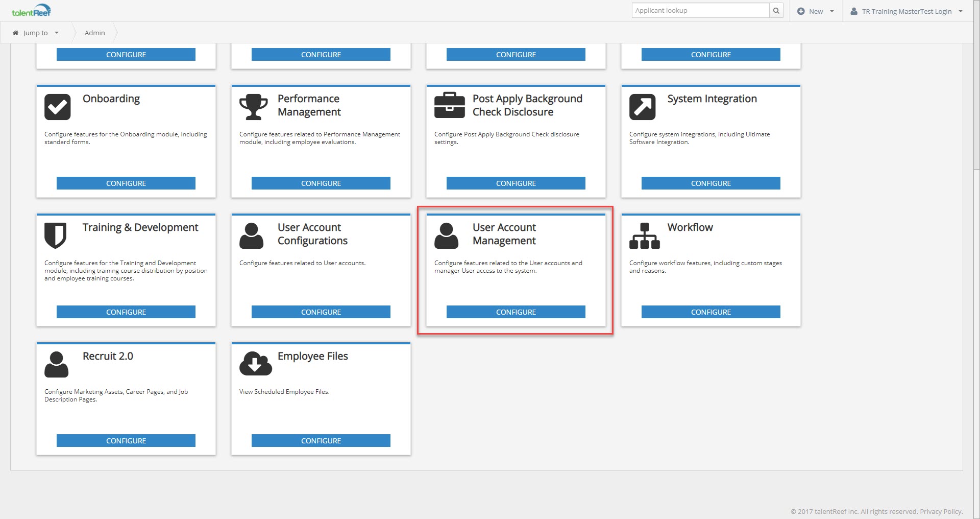
Task: Open the Privacy Policy link
Action: pos(941,511)
